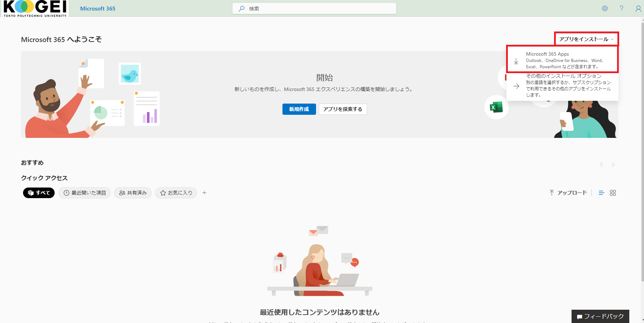Viewport: 644px width, 323px height.
Task: Go to next recommended items arrow
Action: (x=613, y=164)
